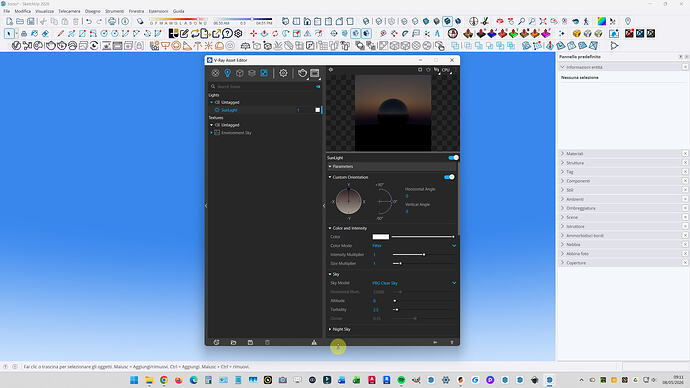
Task: Adjust the Size Multiplier slider
Action: pyautogui.click(x=424, y=264)
